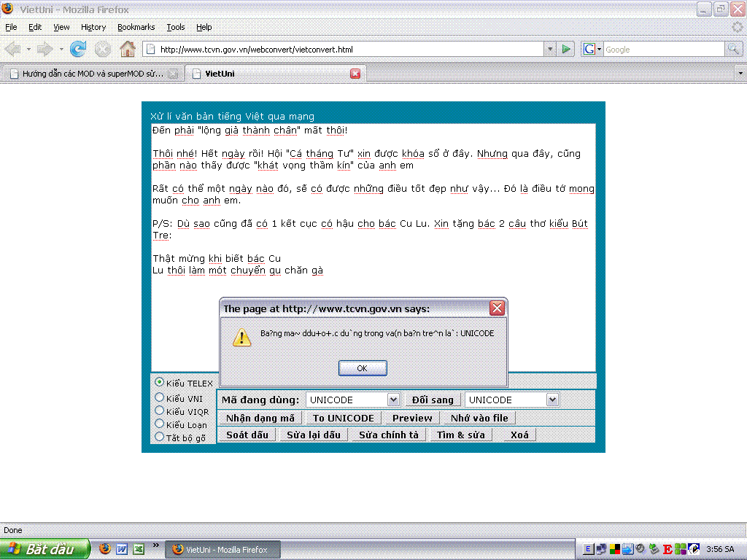
Task: Click OK in the alert dialog
Action: coord(363,368)
